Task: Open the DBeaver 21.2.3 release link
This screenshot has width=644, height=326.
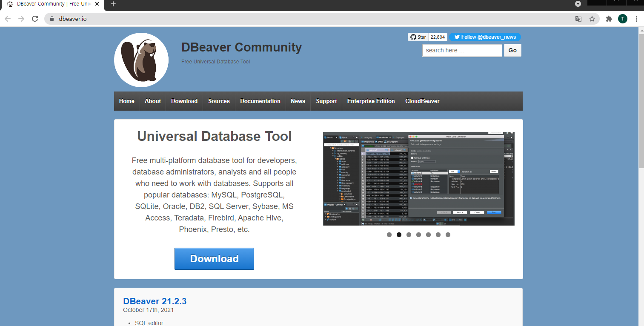Action: tap(155, 301)
